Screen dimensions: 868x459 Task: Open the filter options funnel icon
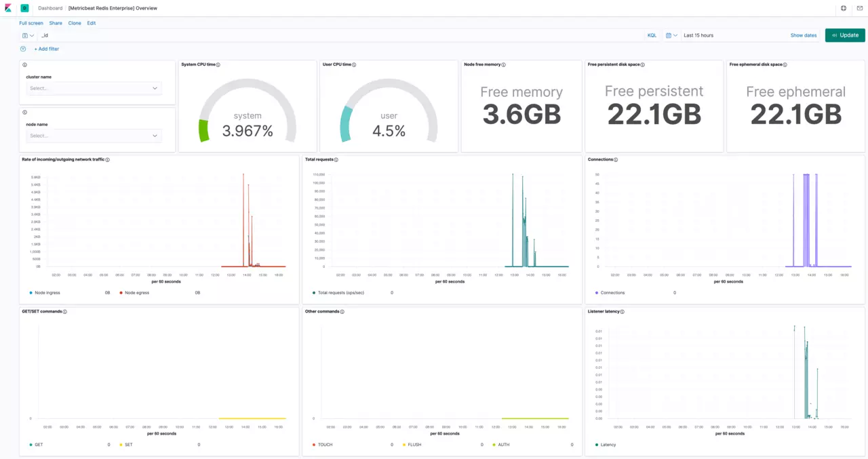(x=23, y=49)
